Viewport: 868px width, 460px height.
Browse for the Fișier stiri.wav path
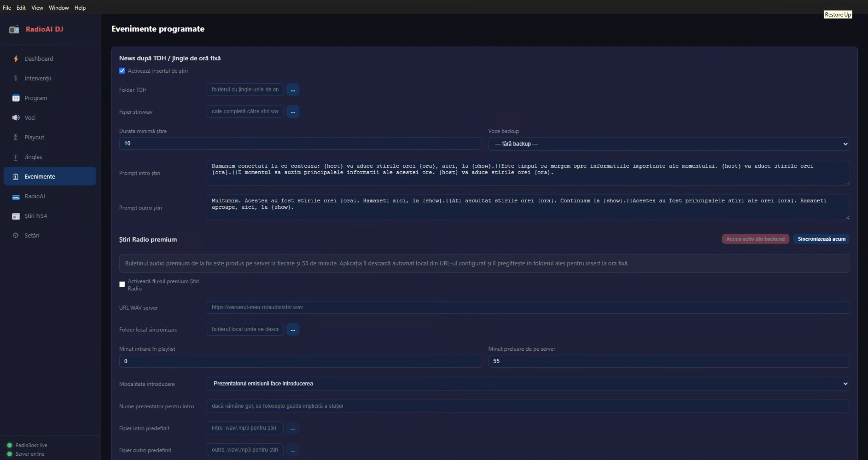tap(293, 112)
